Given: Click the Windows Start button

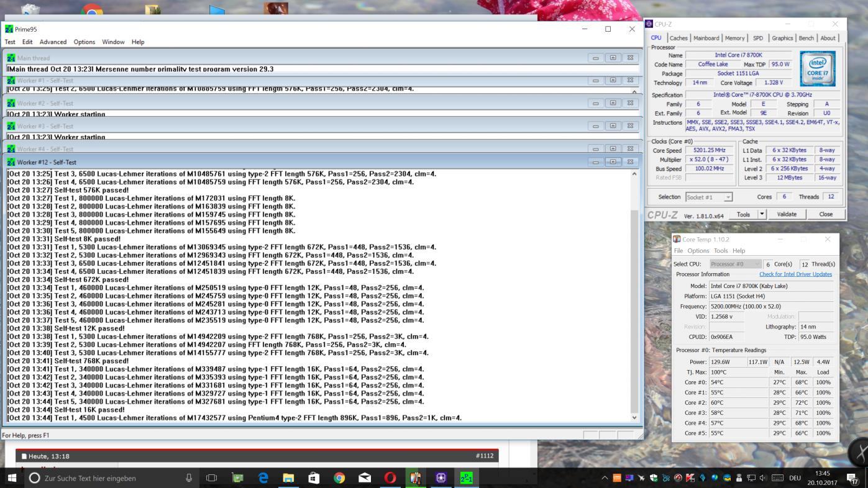Looking at the screenshot, I should point(12,477).
